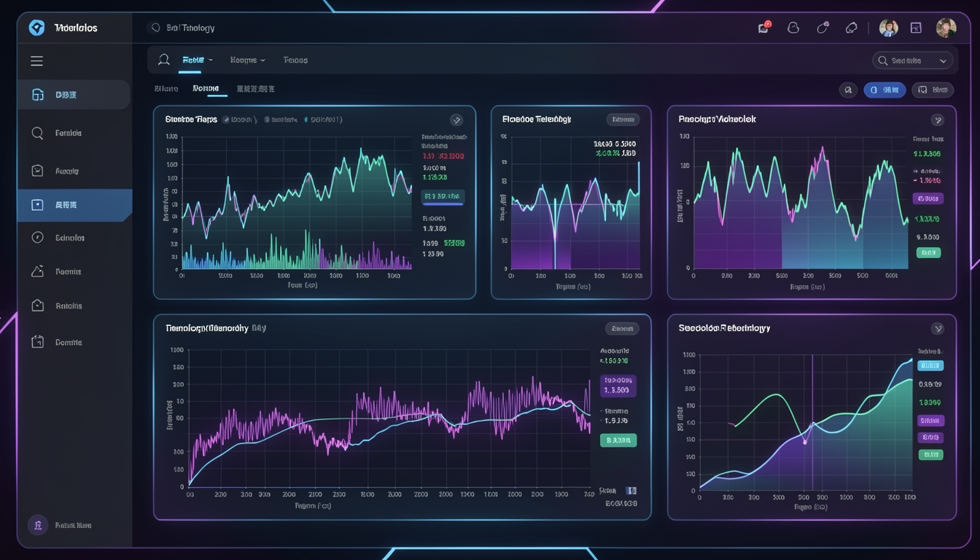This screenshot has width=980, height=560.
Task: Toggle second legend series in Stontoe Flaps chart
Action: coord(281,120)
